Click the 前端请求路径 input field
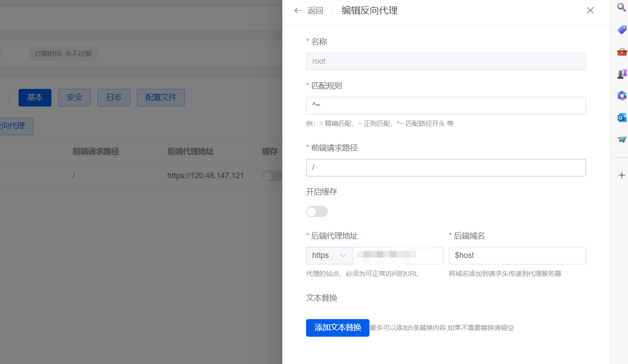The width and height of the screenshot is (628, 364). (446, 168)
